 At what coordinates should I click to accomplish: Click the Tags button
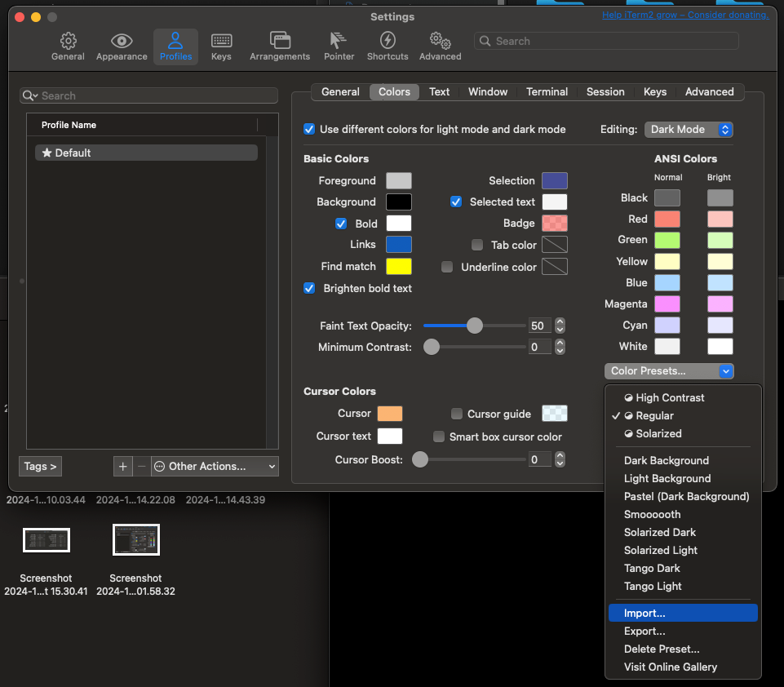click(40, 466)
